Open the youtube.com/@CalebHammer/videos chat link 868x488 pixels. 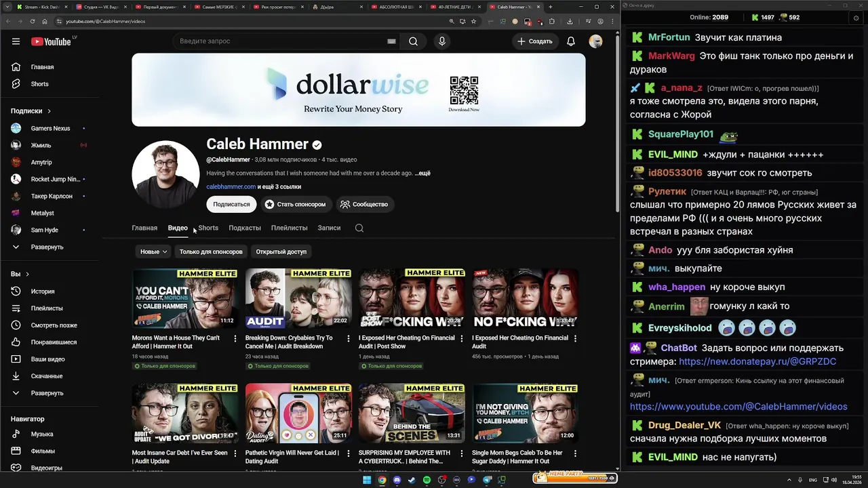[x=738, y=407]
